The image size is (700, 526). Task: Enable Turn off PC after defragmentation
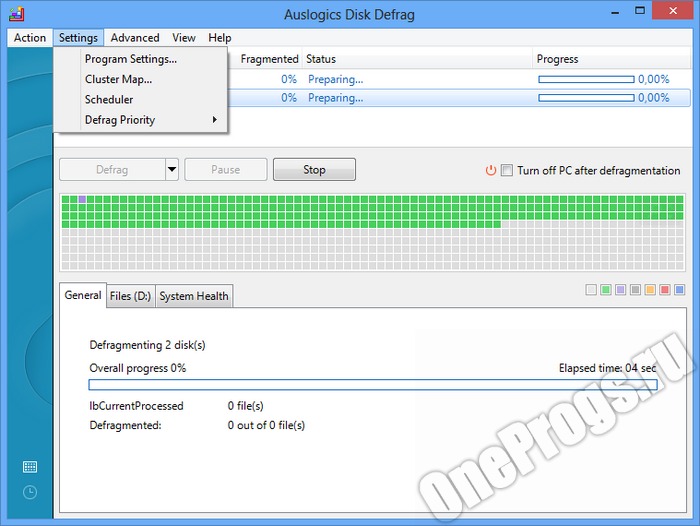(x=507, y=170)
